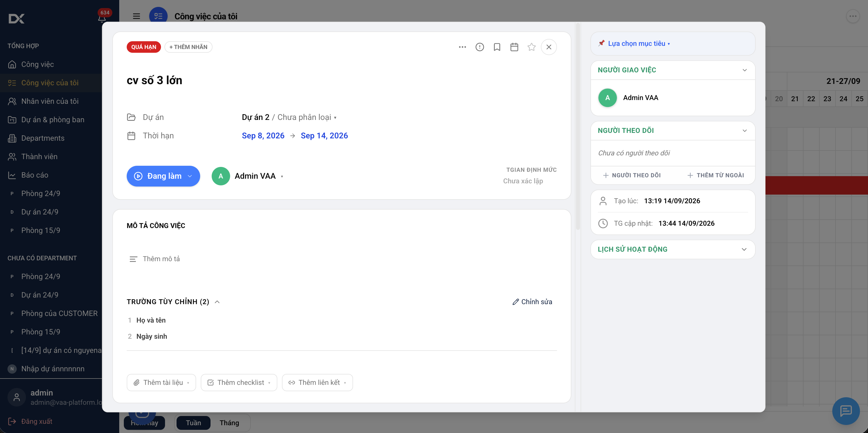Bookmark this task with bookmark icon

pyautogui.click(x=497, y=47)
